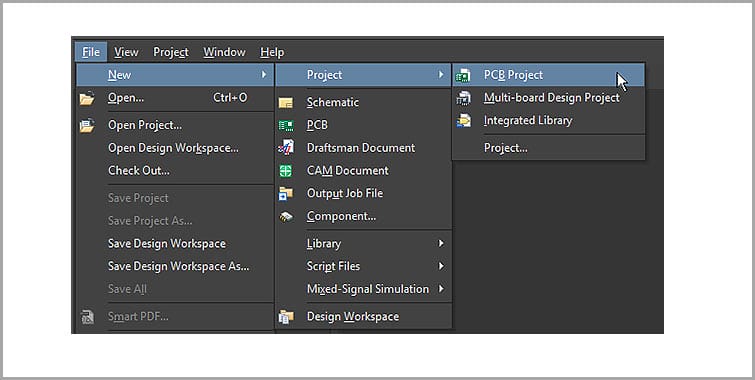Click the green PCB document icon
The width and height of the screenshot is (755, 380).
(286, 126)
